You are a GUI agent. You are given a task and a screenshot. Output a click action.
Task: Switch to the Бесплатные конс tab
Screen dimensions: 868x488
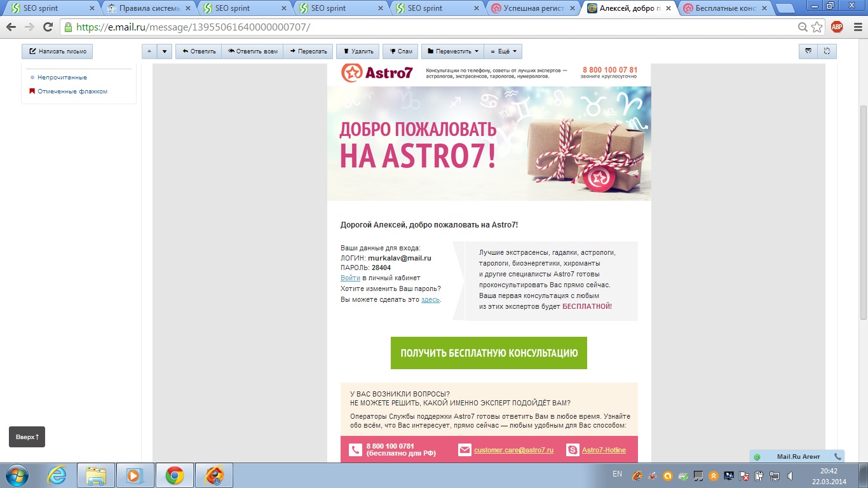pyautogui.click(x=725, y=8)
